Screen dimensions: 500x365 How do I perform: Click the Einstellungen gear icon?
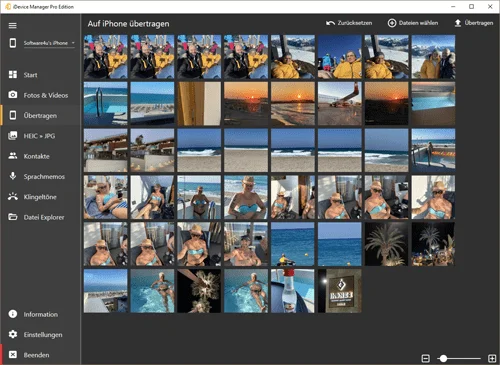click(x=13, y=334)
